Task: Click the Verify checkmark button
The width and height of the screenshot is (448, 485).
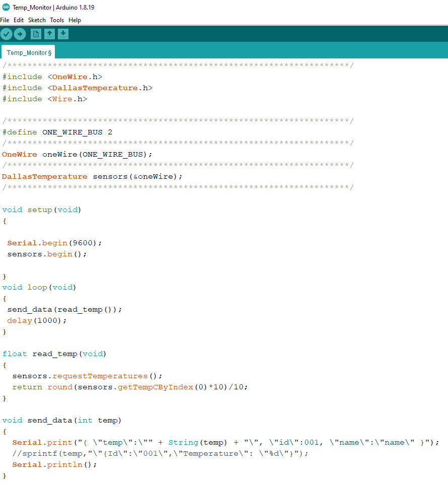Action: pos(7,34)
